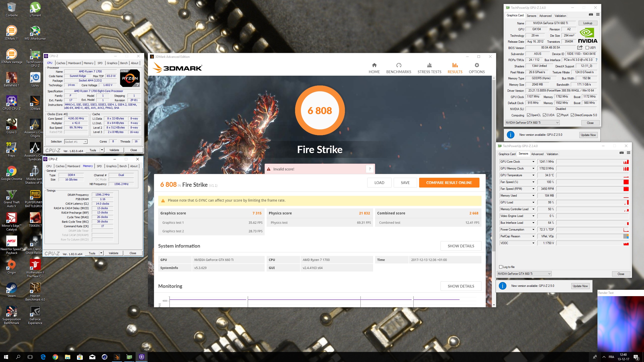The width and height of the screenshot is (644, 362).
Task: Launch µTorrent from the desktop
Action: pyautogui.click(x=35, y=10)
